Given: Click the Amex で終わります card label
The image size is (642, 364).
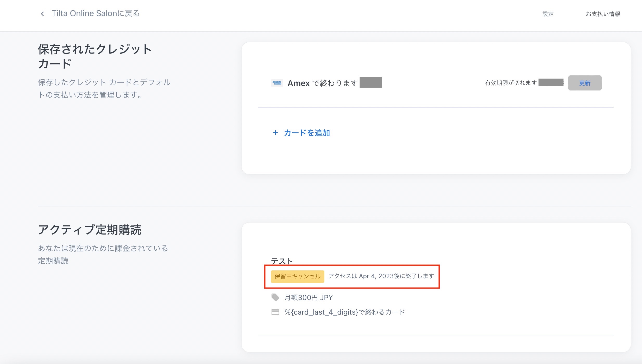Looking at the screenshot, I should [322, 83].
